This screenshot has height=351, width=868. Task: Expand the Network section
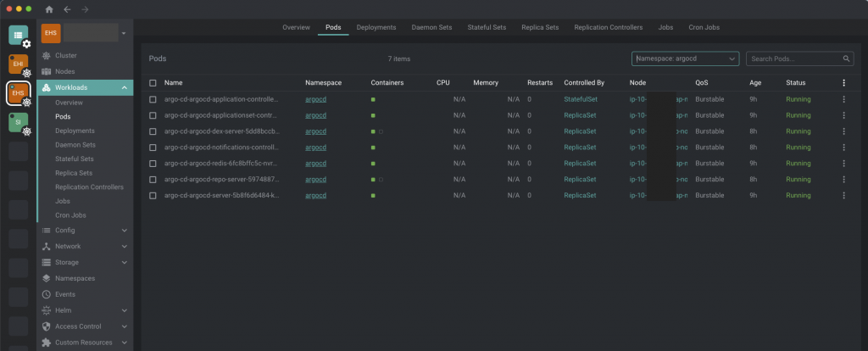tap(124, 247)
